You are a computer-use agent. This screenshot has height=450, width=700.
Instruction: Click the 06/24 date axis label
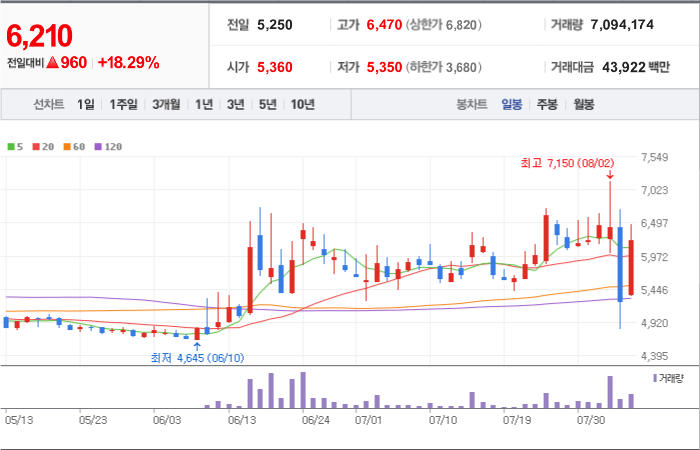(316, 421)
